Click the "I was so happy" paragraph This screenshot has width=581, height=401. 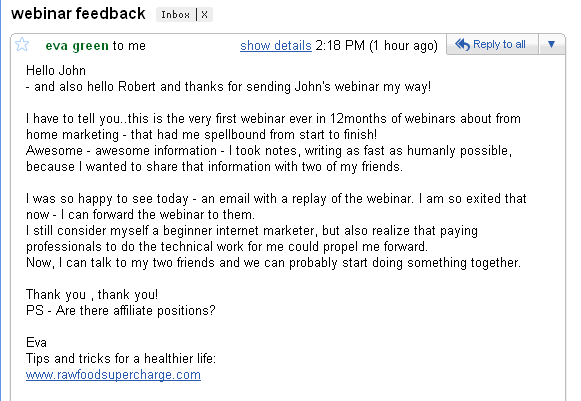click(276, 206)
